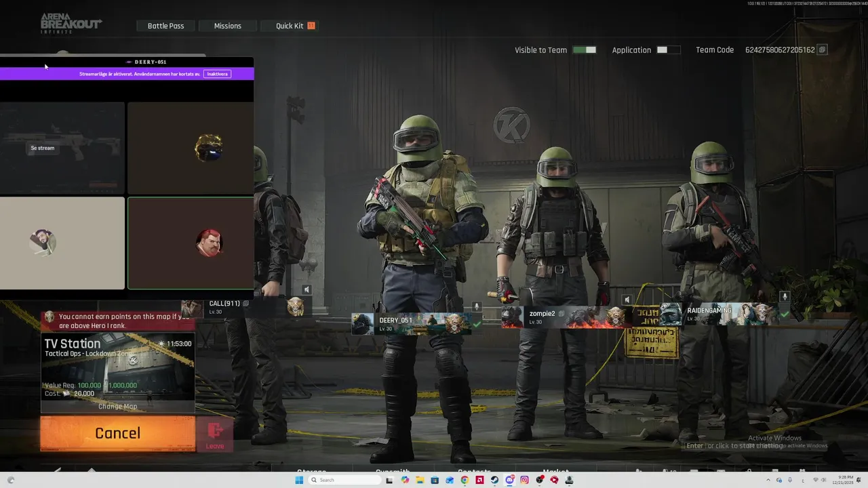Image resolution: width=868 pixels, height=488 pixels.
Task: Leave the team with the Leave button
Action: click(x=215, y=434)
